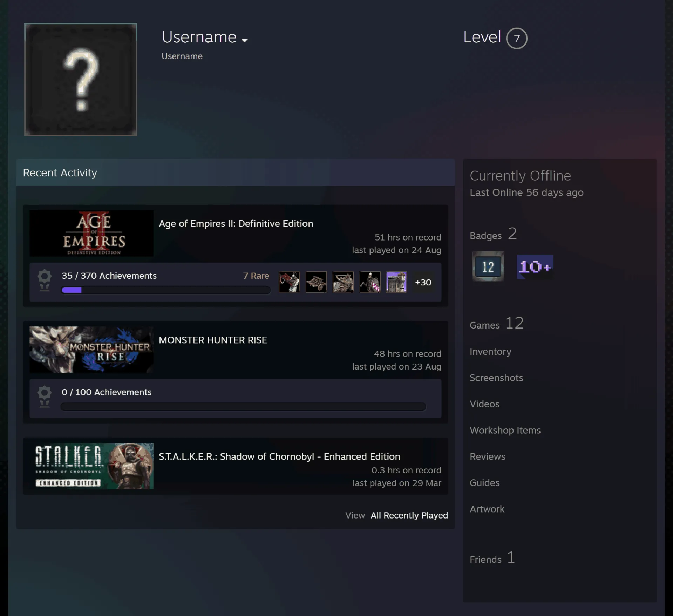The width and height of the screenshot is (673, 616).
Task: Click the 10+ purple badge icon
Action: pyautogui.click(x=535, y=267)
